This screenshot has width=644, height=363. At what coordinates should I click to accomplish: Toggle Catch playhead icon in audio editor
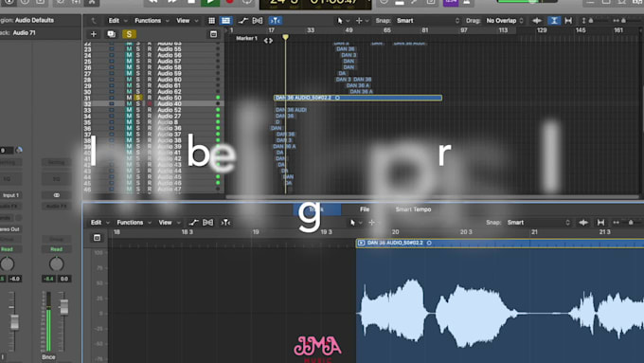pos(225,223)
